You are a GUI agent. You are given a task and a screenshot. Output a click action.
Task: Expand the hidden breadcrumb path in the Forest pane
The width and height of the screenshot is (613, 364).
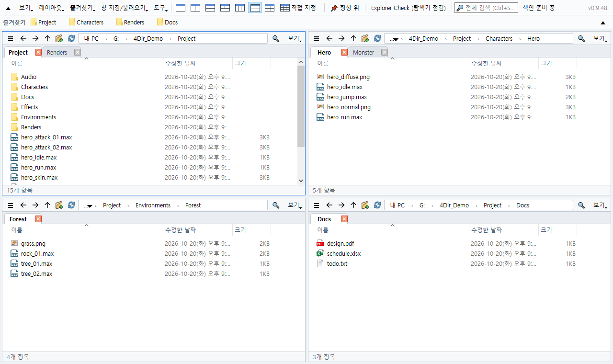click(x=88, y=205)
